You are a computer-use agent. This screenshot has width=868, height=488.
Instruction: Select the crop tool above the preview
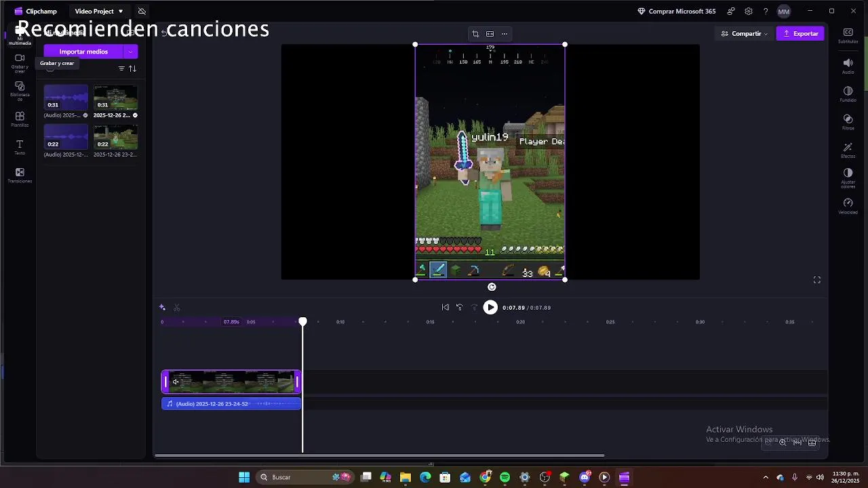pyautogui.click(x=475, y=34)
